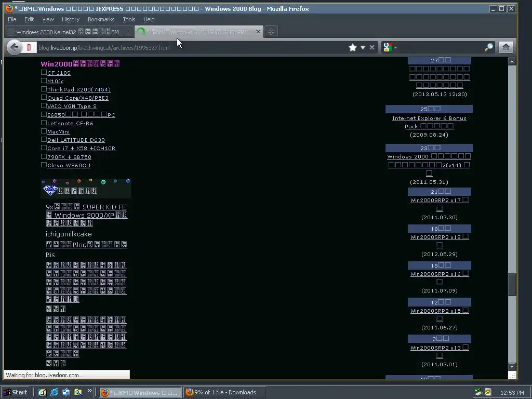Close the active IEXPRESS tab

(258, 32)
